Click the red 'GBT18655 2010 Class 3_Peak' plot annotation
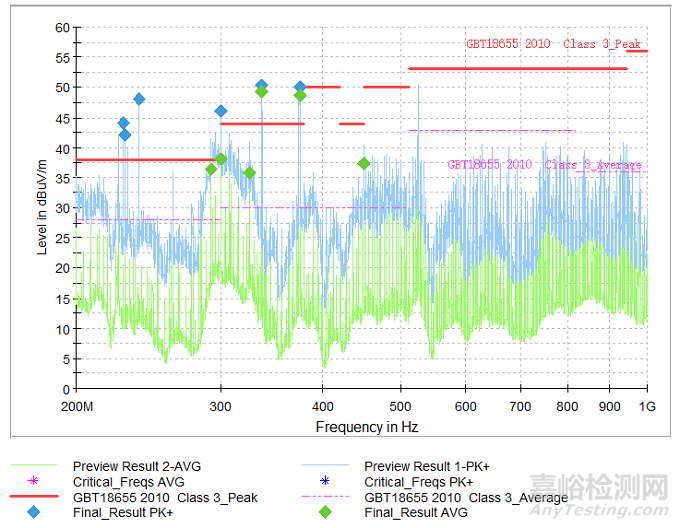 tap(553, 44)
